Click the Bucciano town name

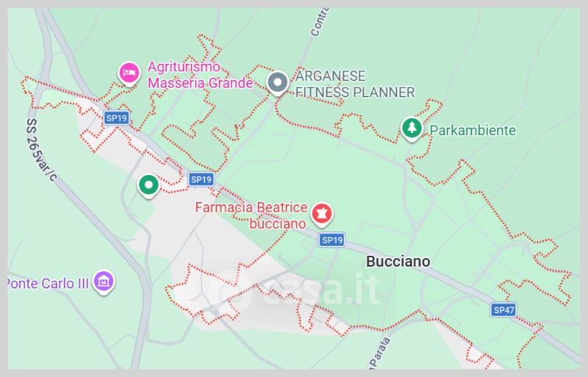coord(398,262)
